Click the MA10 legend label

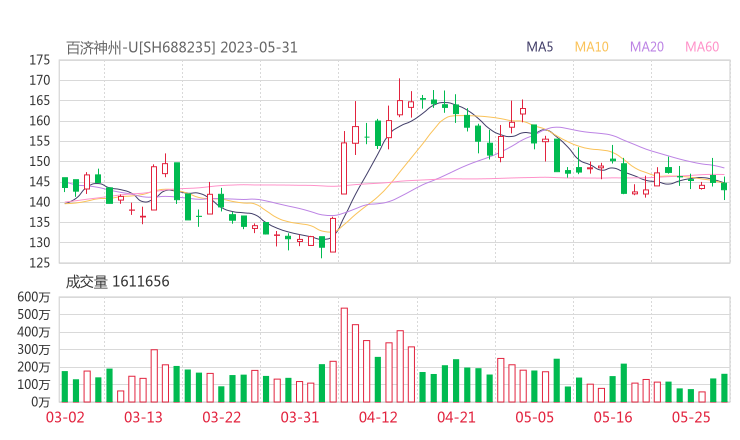[591, 47]
